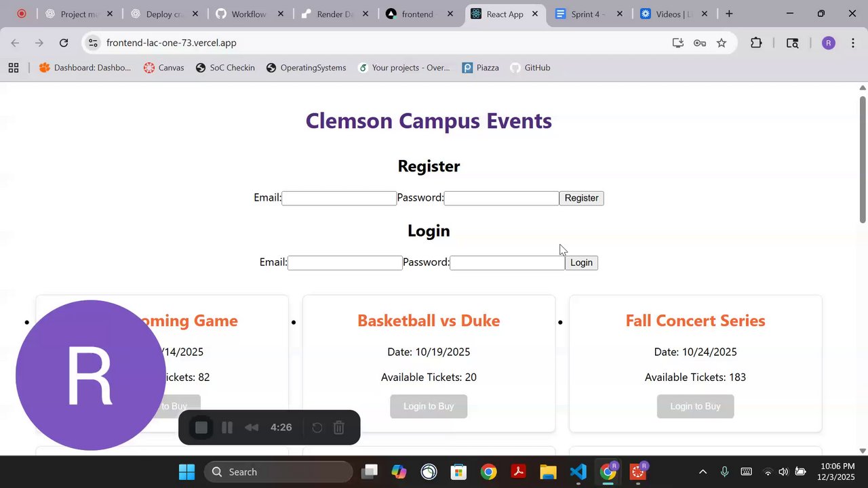The width and height of the screenshot is (868, 488).
Task: Focus the Register Password field
Action: pyautogui.click(x=502, y=198)
